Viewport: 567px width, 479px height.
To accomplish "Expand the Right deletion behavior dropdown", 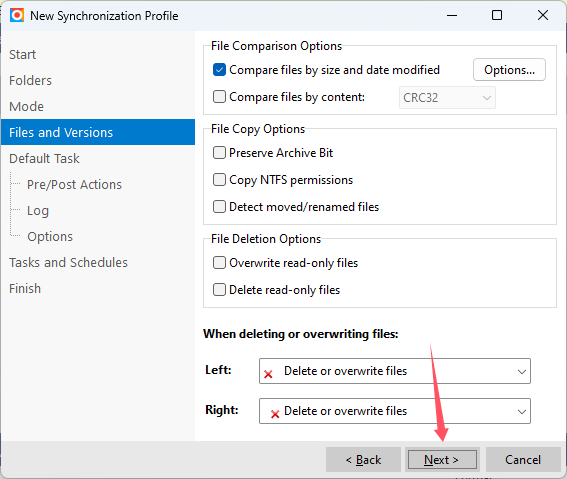I will pyautogui.click(x=395, y=411).
